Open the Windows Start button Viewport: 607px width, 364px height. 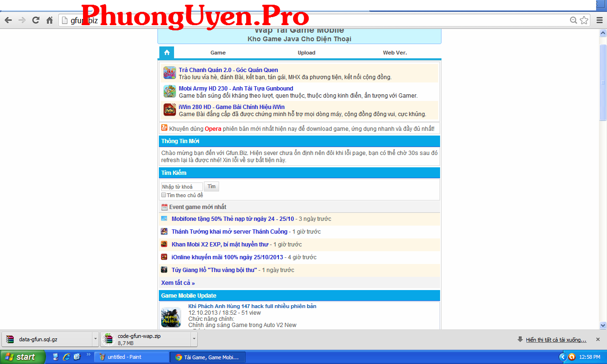(22, 357)
